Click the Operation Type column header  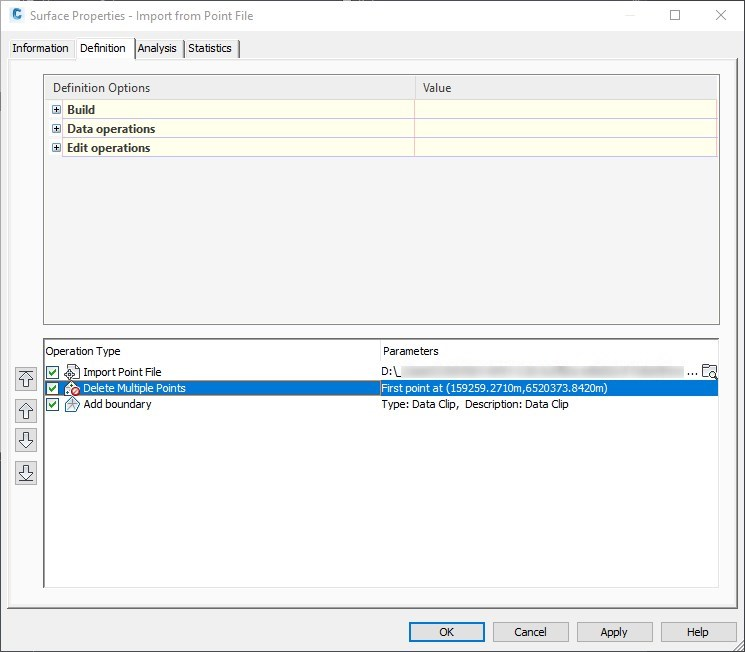[83, 351]
